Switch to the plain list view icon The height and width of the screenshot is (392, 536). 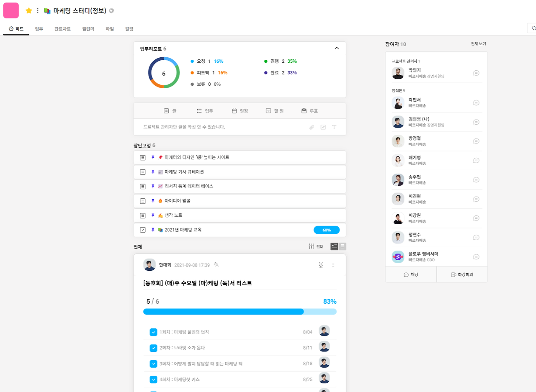click(342, 246)
